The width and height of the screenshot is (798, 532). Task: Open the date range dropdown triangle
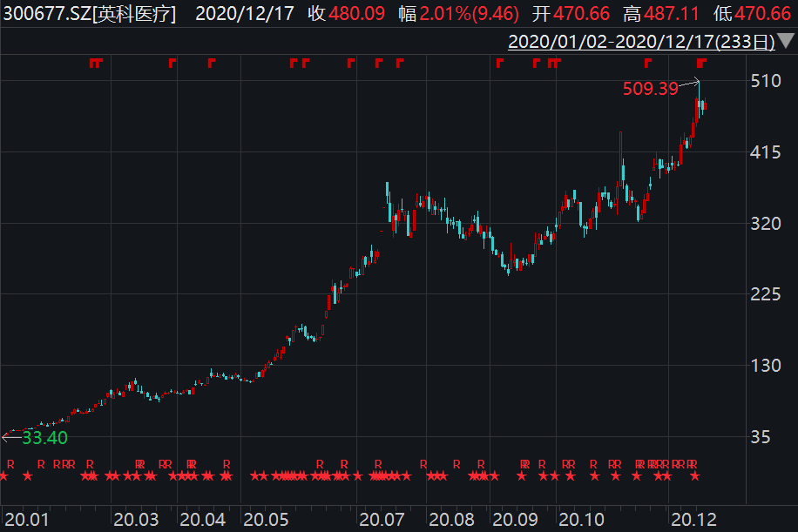coord(785,42)
